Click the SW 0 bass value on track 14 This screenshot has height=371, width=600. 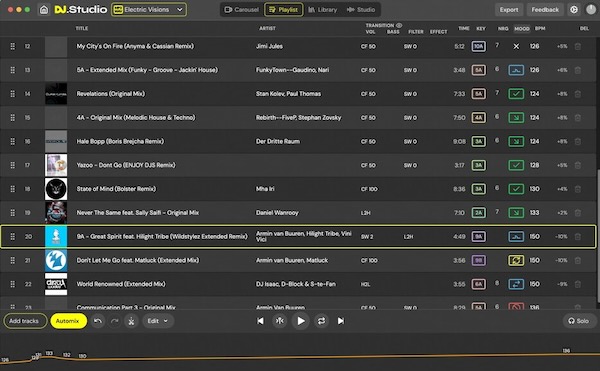[410, 94]
